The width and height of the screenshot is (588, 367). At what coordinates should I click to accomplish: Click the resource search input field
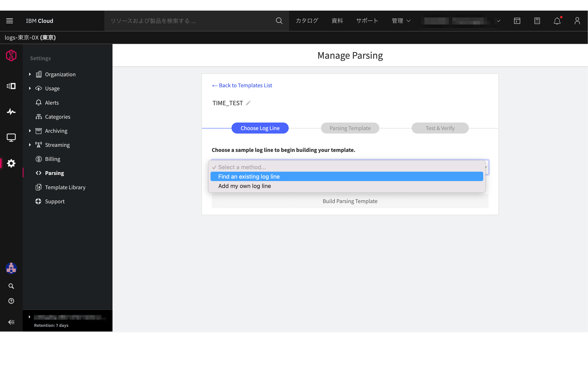tap(189, 21)
